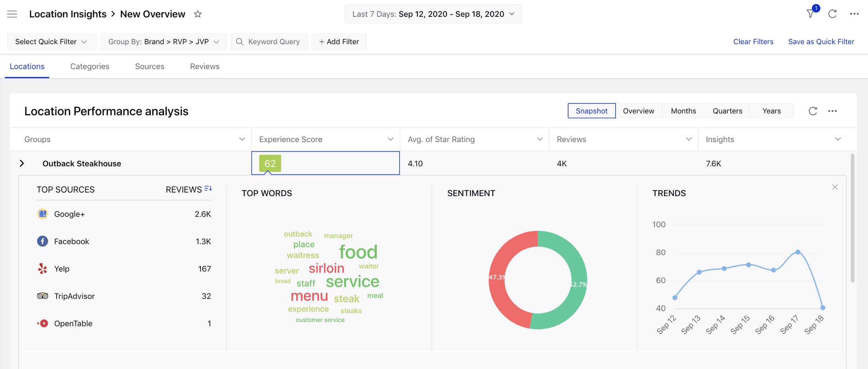Click the search magnifier in Keyword Query
Viewport: 868px width, 369px height.
click(x=239, y=42)
